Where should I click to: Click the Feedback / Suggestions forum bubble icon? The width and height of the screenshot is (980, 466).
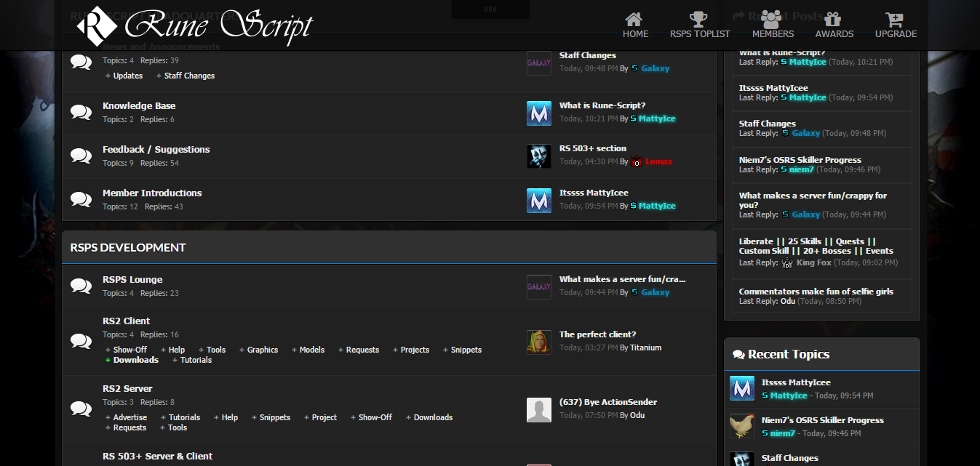81,156
